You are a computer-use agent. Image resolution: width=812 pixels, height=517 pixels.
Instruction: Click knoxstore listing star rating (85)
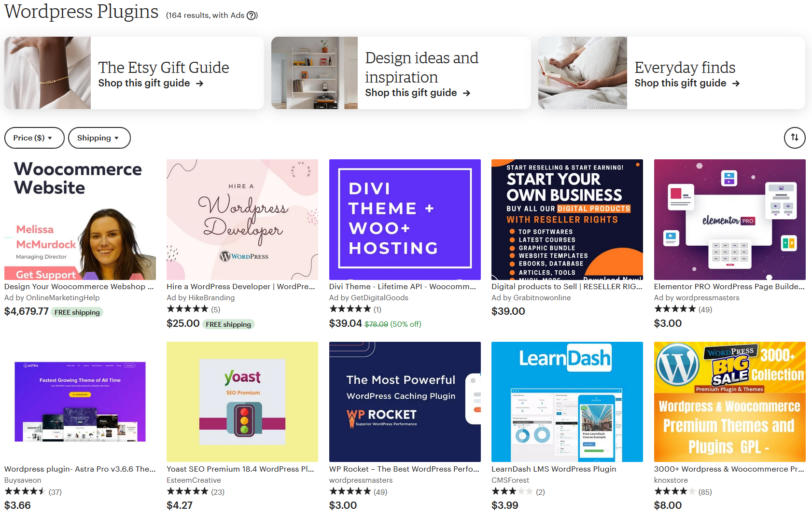pos(683,491)
